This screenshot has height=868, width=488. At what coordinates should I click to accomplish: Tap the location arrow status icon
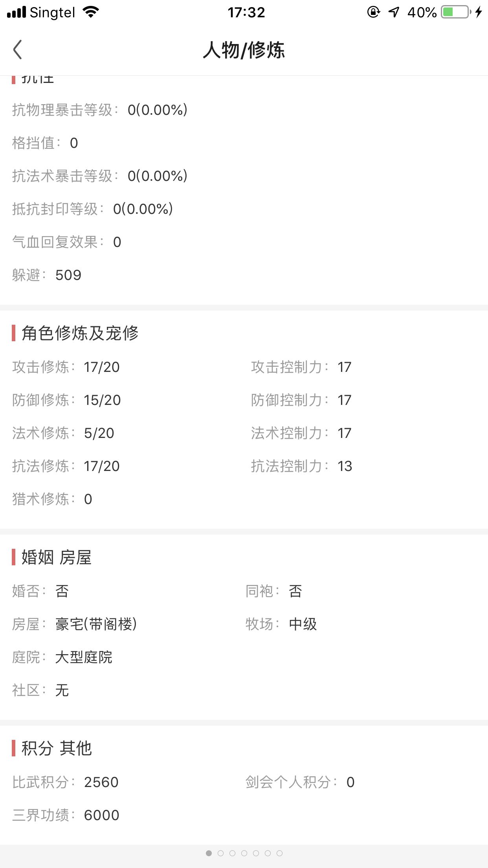394,12
